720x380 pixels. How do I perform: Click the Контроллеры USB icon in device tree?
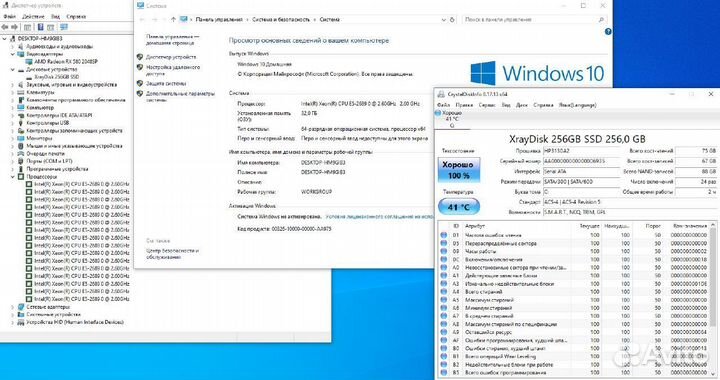(x=21, y=123)
